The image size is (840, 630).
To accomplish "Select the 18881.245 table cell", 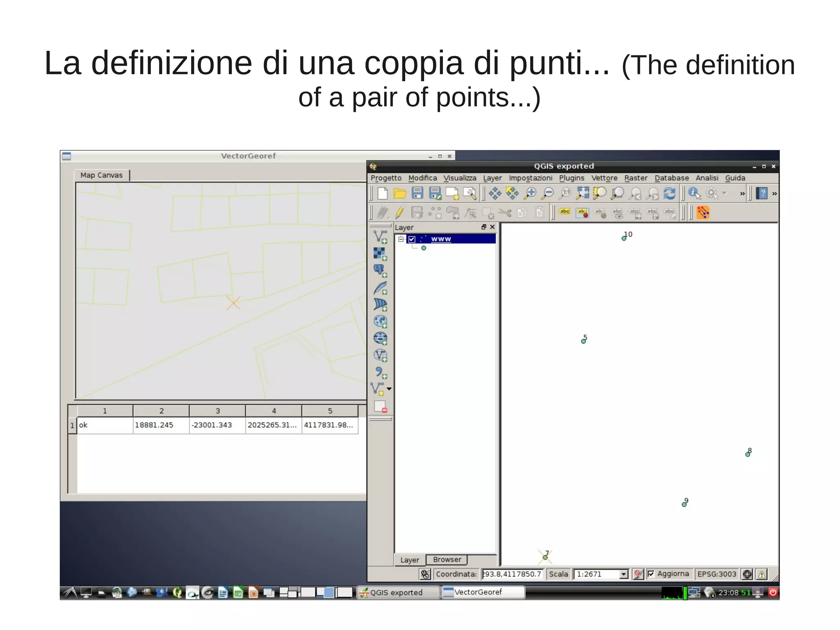I will tap(161, 425).
